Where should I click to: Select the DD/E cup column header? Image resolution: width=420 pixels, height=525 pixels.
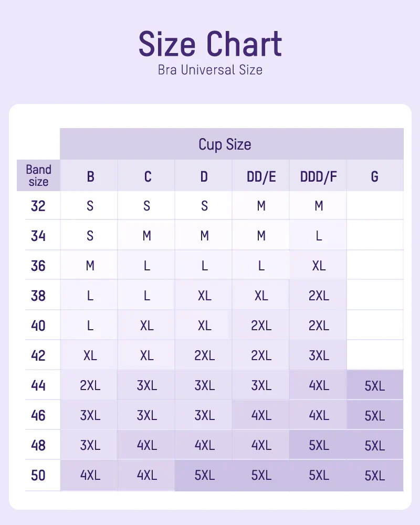tap(261, 177)
